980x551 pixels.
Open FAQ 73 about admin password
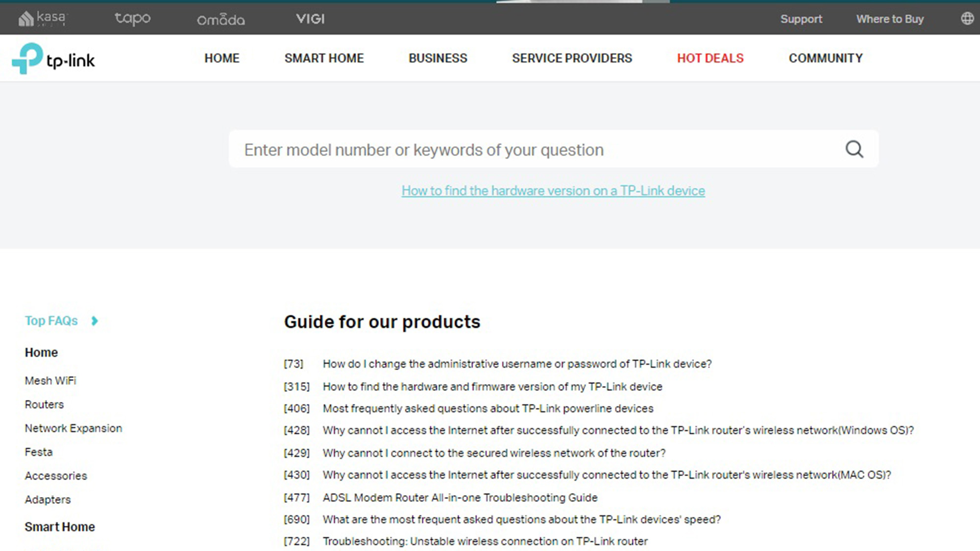(517, 364)
